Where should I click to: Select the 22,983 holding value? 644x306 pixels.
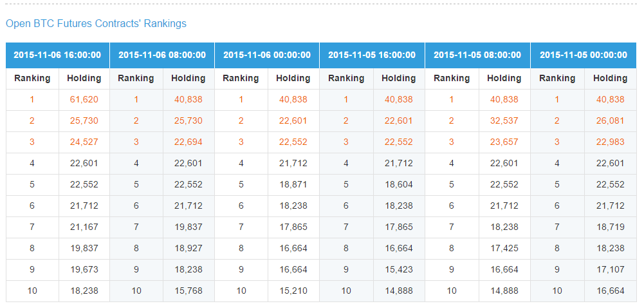(x=611, y=142)
